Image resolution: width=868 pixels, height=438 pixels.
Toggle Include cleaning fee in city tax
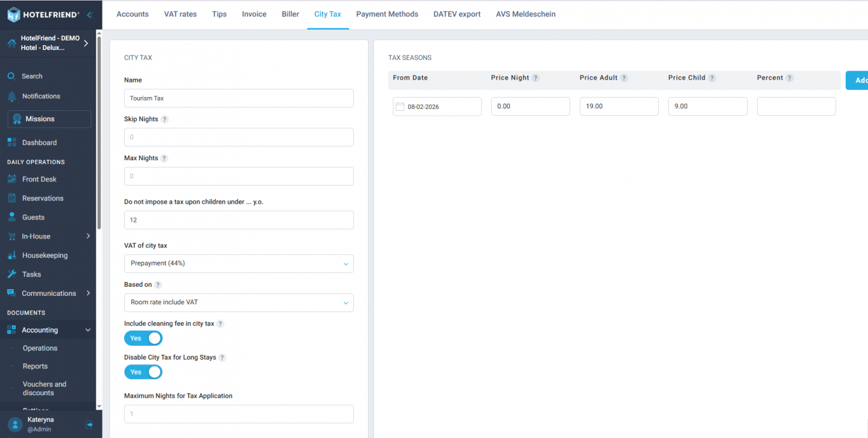(x=143, y=338)
